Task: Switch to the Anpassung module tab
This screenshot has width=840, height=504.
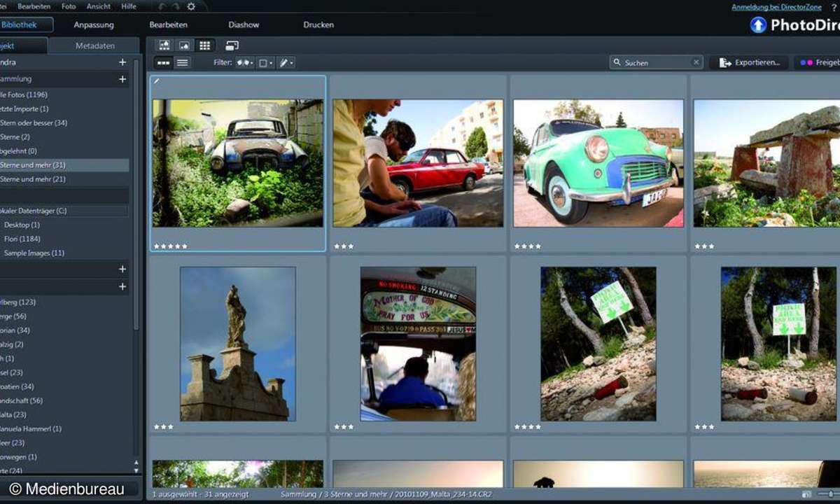Action: coord(94,24)
